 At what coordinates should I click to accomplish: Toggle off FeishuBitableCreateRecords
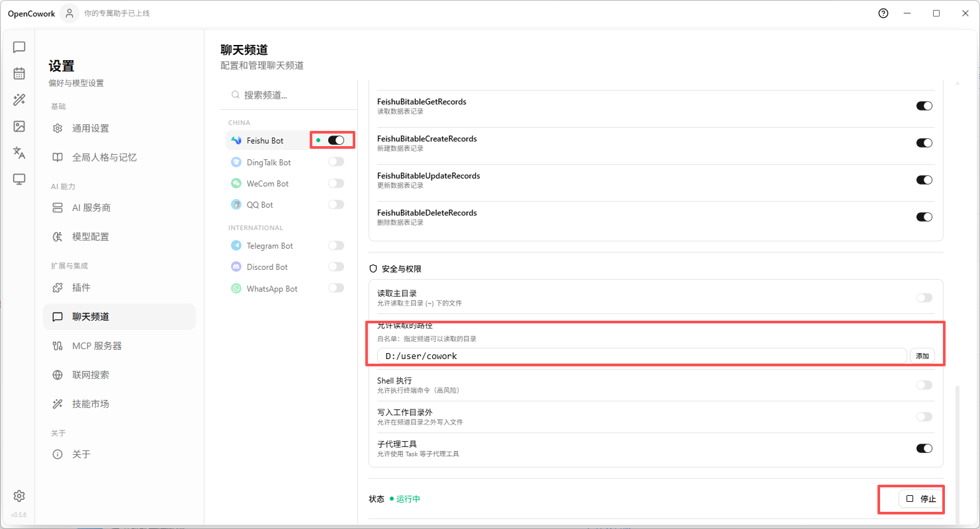[x=924, y=143]
